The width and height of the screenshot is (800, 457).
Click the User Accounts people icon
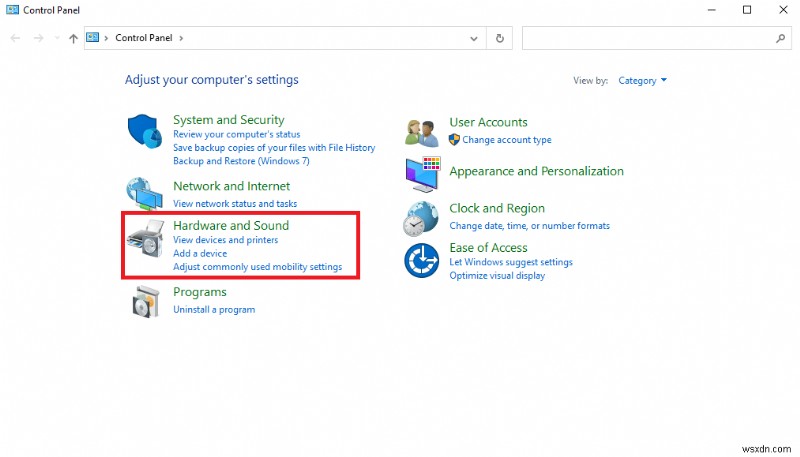coord(422,131)
